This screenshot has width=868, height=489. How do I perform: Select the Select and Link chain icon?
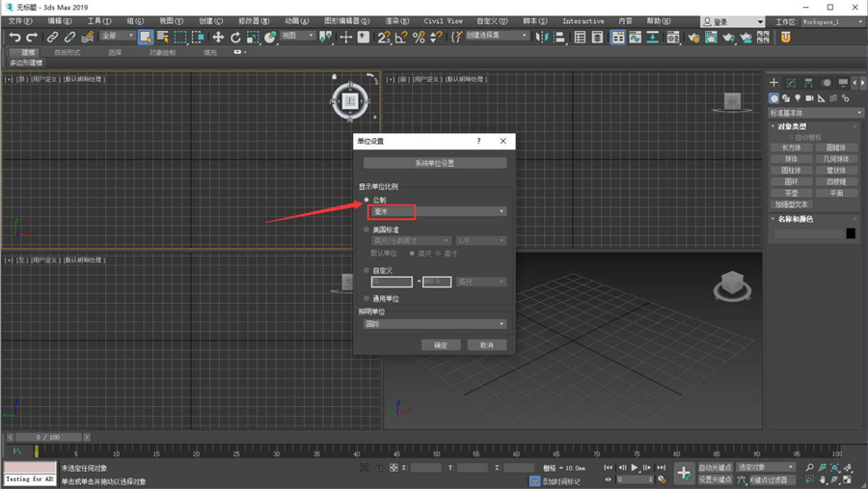[52, 37]
